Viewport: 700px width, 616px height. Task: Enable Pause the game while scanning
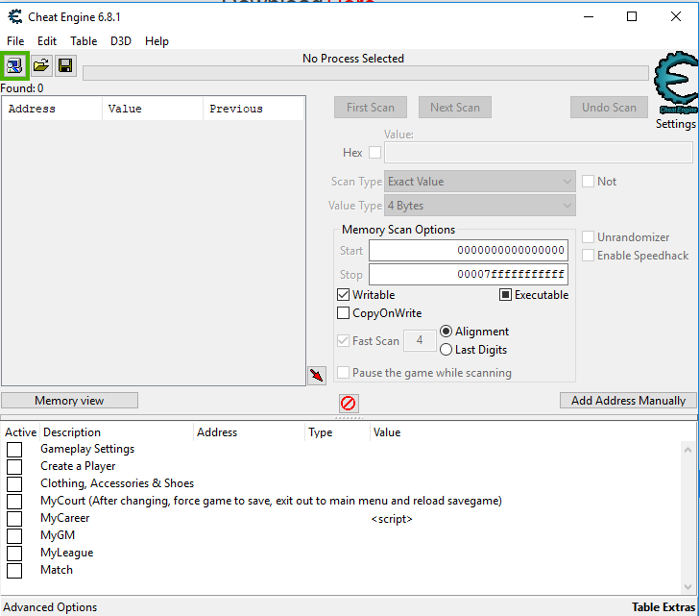pos(343,373)
